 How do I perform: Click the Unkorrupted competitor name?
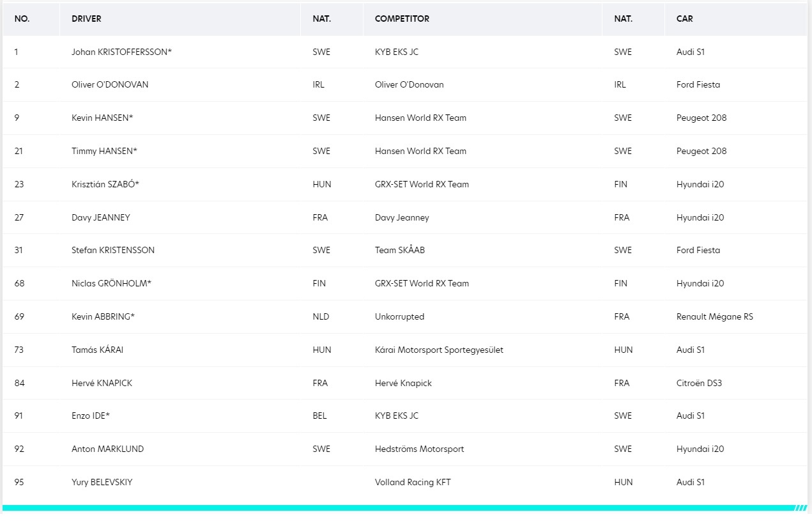[399, 316]
